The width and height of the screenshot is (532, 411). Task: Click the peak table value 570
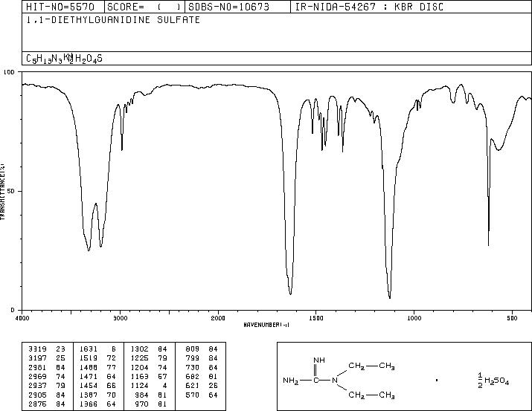[193, 395]
